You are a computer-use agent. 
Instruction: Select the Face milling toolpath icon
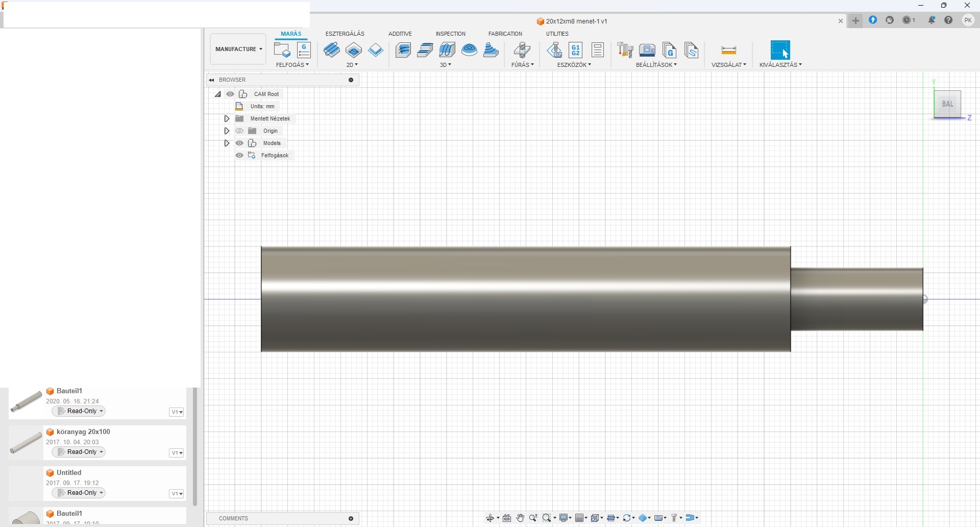[x=376, y=50]
